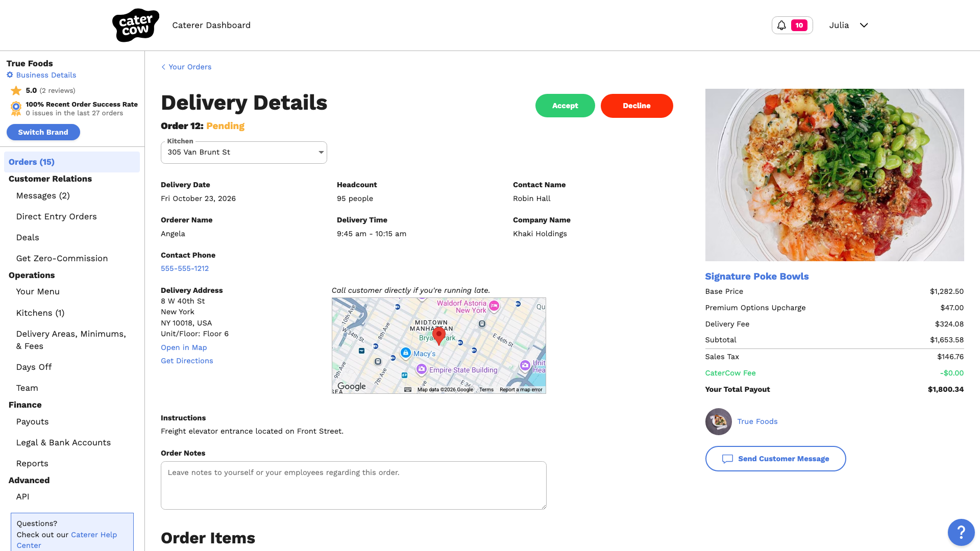
Task: Click the True Foods avatar image
Action: coord(718,421)
